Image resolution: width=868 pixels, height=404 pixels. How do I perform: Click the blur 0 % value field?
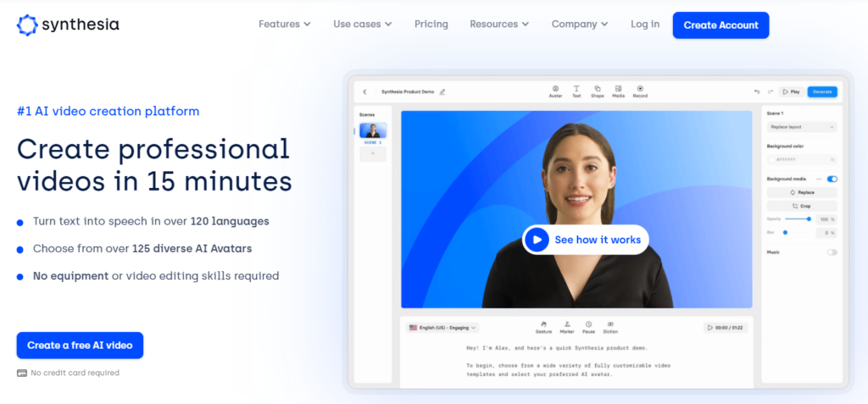tap(826, 233)
